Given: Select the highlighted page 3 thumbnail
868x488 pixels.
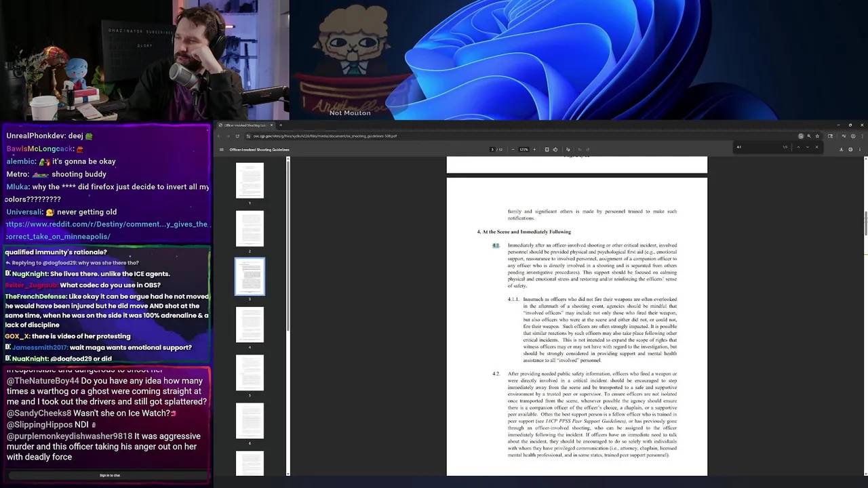Looking at the screenshot, I should (250, 277).
